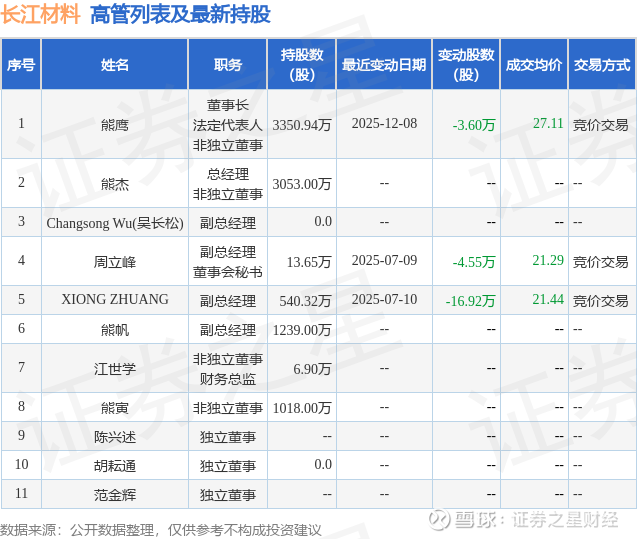The image size is (637, 539).
Task: Click the date 2025-07-10
Action: (x=384, y=299)
